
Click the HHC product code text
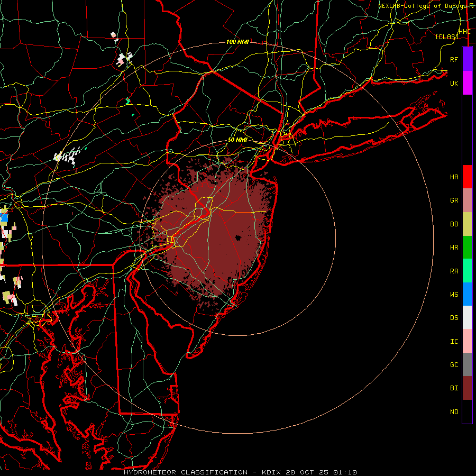click(x=464, y=32)
